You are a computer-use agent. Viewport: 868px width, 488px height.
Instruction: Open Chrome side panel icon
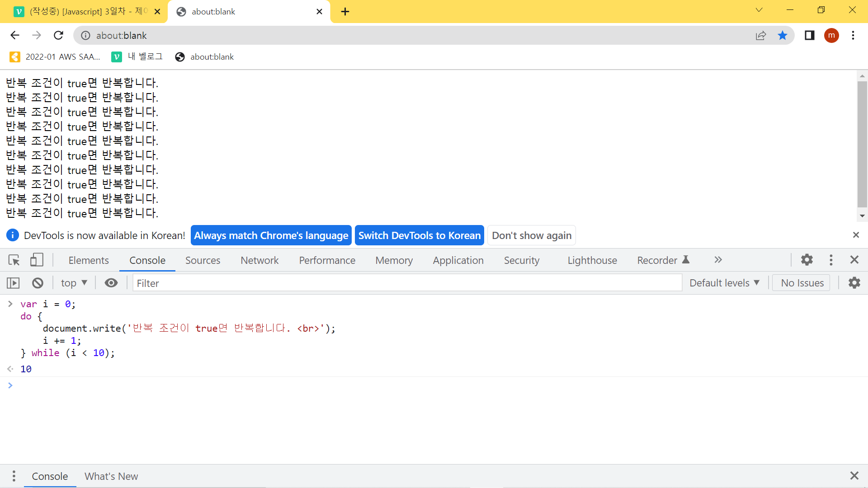809,35
